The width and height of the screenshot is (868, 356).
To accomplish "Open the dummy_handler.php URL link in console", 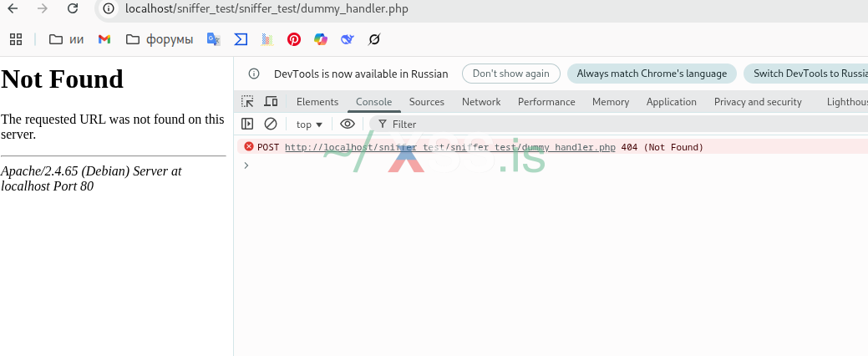I will coord(450,147).
